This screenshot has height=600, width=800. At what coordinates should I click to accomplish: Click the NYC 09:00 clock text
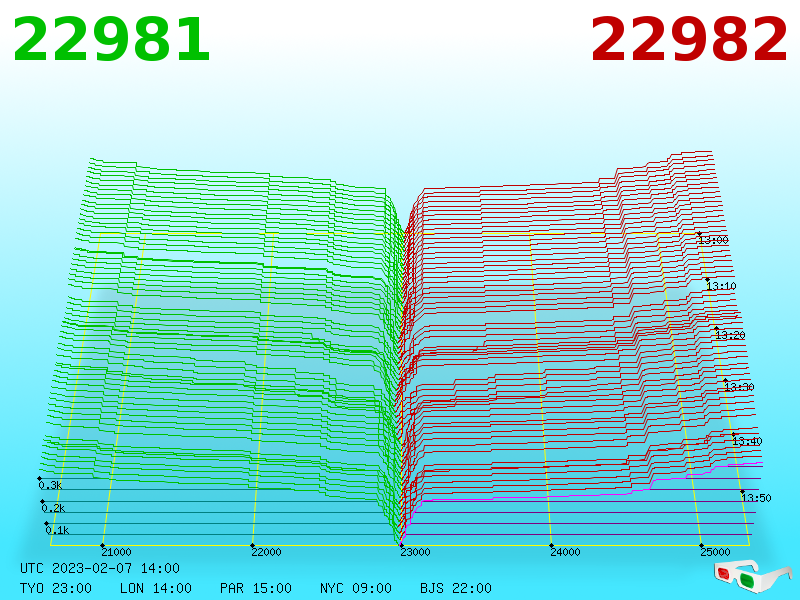click(356, 588)
